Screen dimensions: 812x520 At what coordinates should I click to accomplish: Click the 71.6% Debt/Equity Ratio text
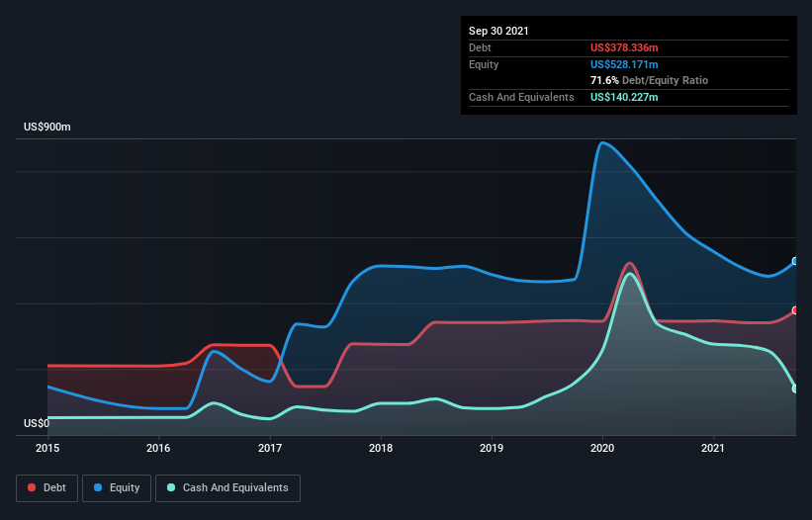coord(650,80)
